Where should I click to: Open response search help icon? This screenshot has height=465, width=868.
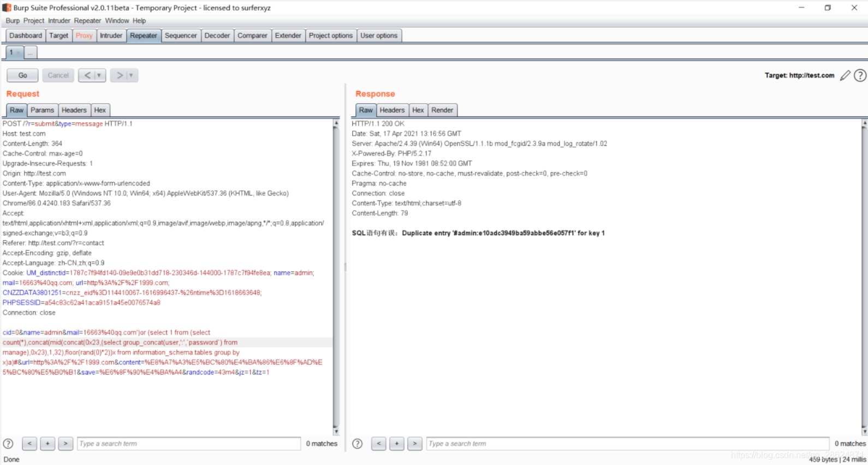click(x=357, y=444)
